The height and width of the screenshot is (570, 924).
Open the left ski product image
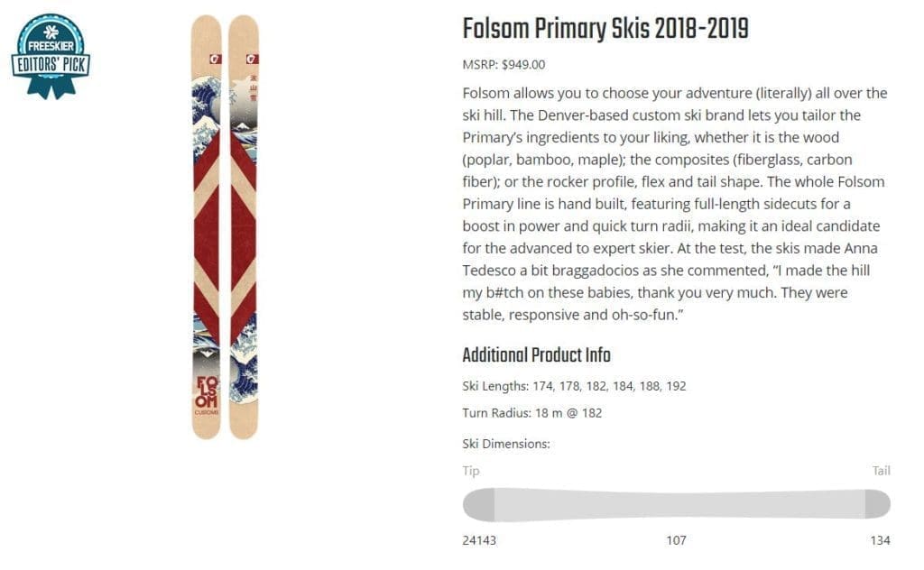tap(207, 225)
